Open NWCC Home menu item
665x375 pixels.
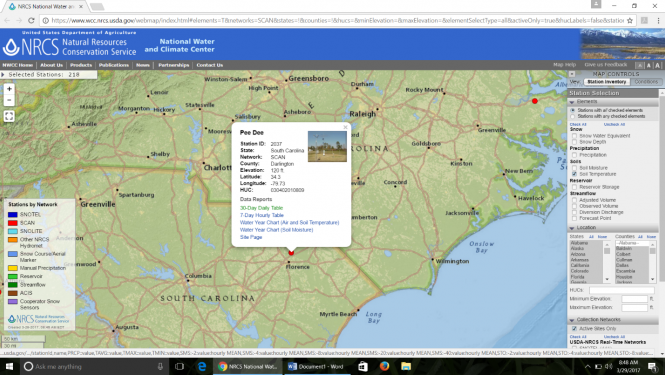coord(18,65)
